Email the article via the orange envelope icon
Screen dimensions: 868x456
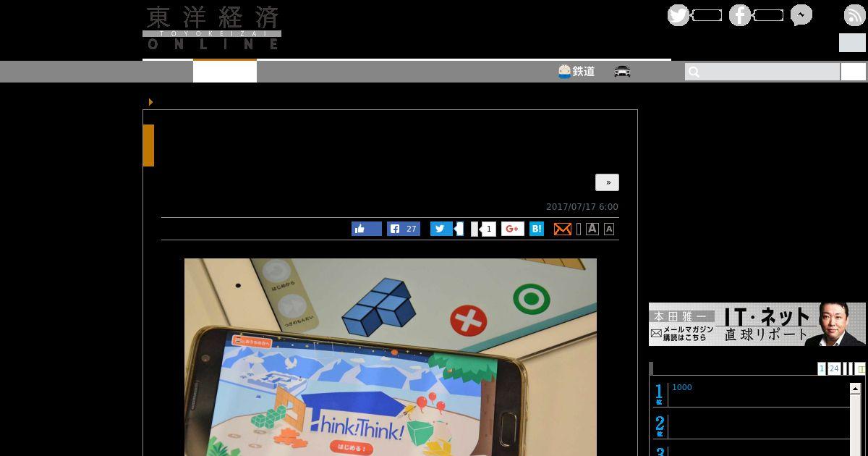[563, 229]
